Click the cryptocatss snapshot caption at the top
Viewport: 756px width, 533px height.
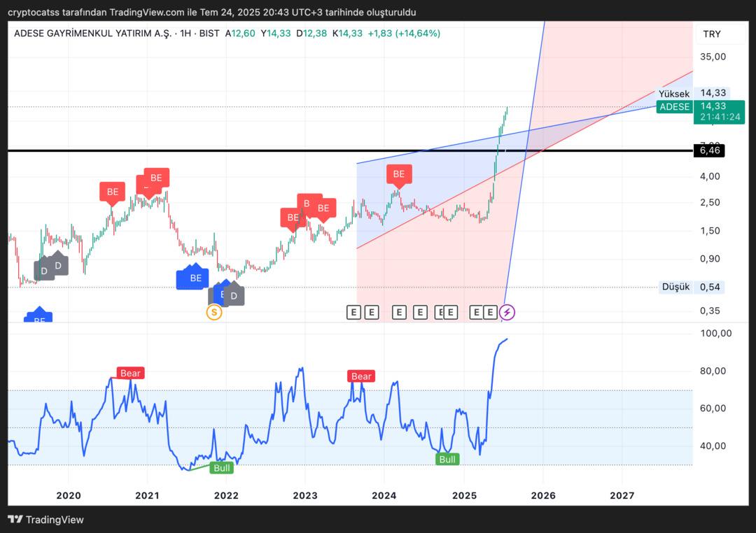tap(211, 12)
